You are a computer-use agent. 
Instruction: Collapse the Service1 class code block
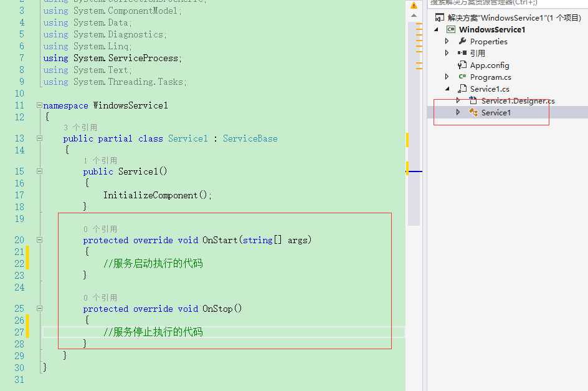coord(39,138)
